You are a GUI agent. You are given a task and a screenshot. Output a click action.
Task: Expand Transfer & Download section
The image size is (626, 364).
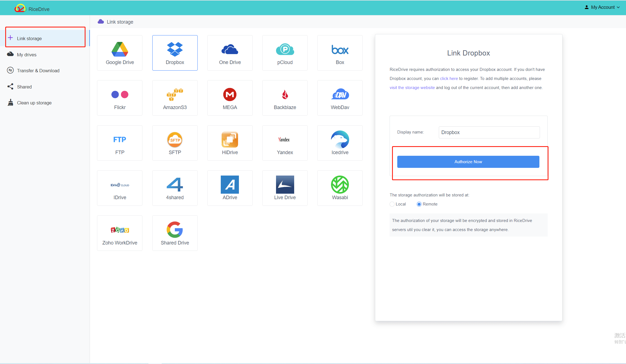38,71
